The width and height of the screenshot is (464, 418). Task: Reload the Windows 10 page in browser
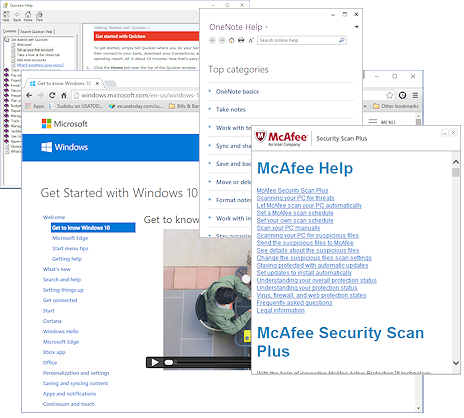[52, 95]
